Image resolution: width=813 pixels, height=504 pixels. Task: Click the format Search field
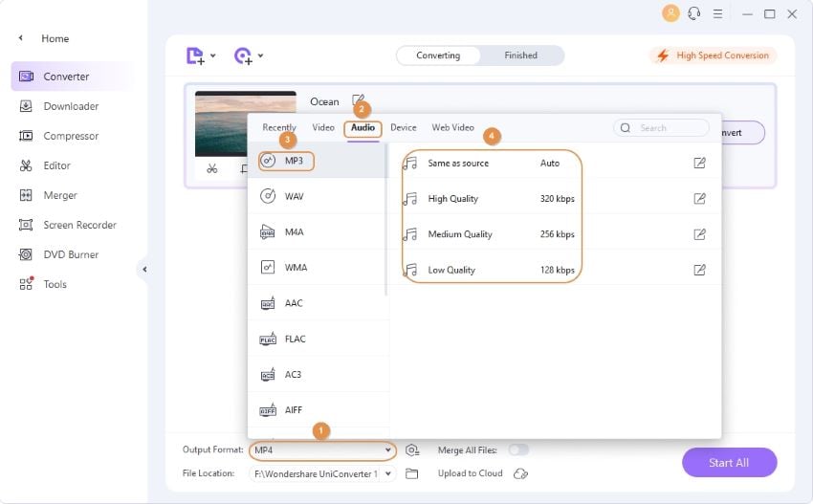click(661, 128)
